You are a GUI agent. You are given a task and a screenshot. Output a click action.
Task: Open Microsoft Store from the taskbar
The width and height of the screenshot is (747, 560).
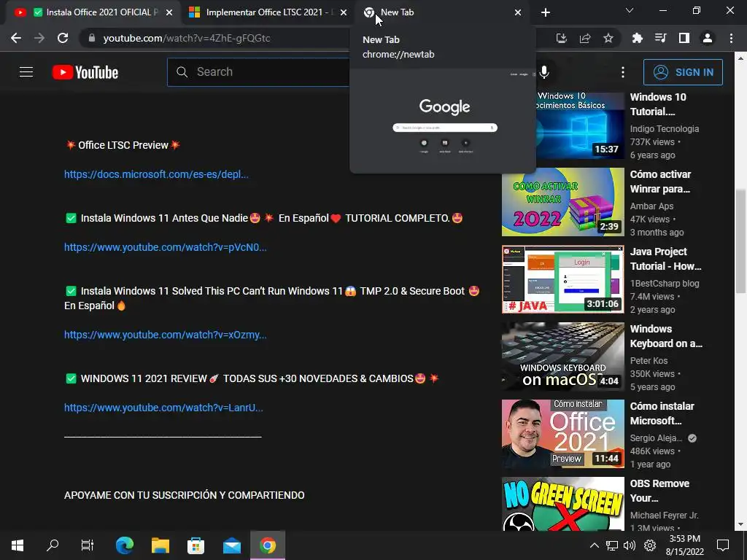click(196, 545)
